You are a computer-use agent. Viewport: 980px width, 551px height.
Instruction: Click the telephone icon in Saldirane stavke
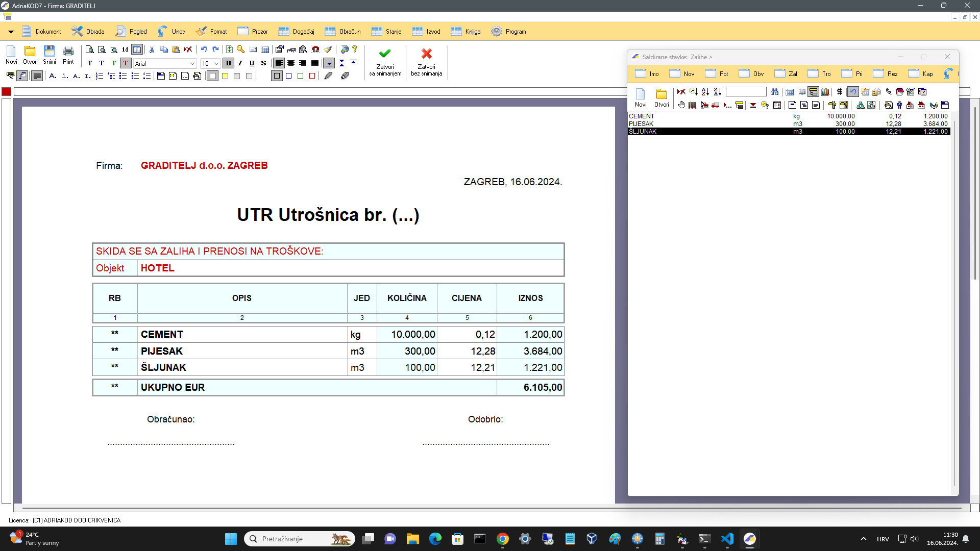coord(889,92)
